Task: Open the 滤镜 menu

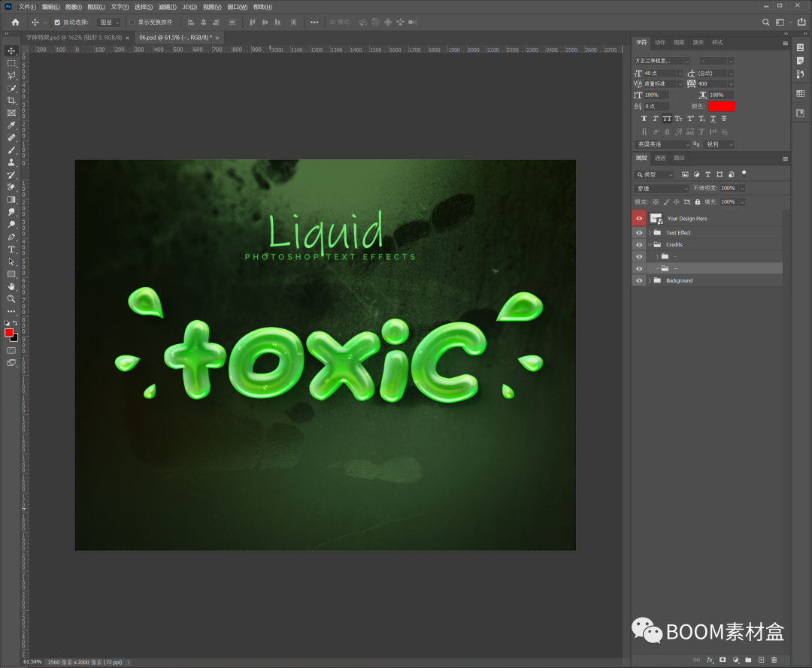Action: tap(167, 7)
